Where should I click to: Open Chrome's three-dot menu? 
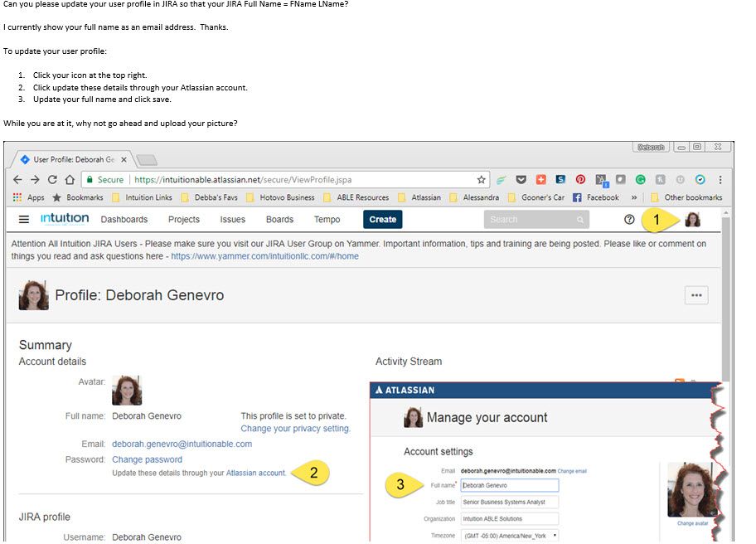(720, 180)
